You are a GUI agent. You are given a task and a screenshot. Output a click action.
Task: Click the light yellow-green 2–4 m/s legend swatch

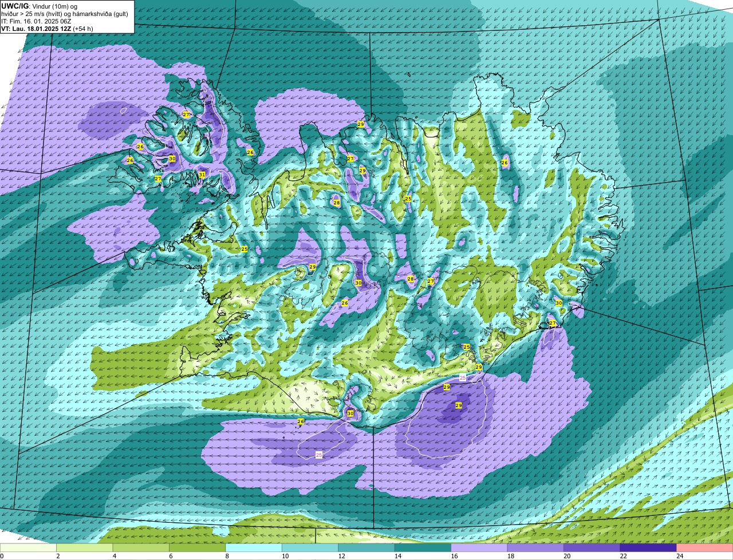(x=85, y=548)
